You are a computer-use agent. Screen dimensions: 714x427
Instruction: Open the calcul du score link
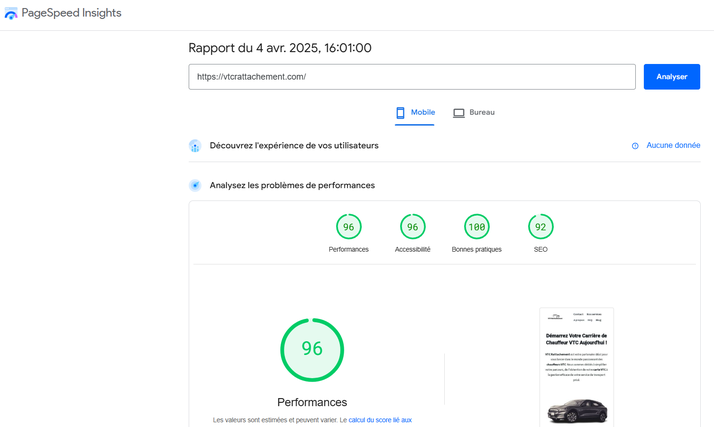point(380,420)
